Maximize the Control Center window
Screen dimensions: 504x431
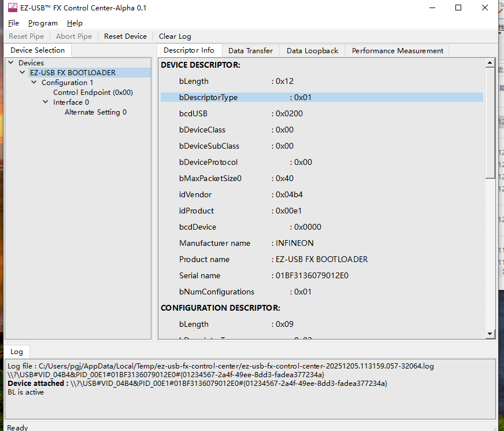pyautogui.click(x=458, y=8)
